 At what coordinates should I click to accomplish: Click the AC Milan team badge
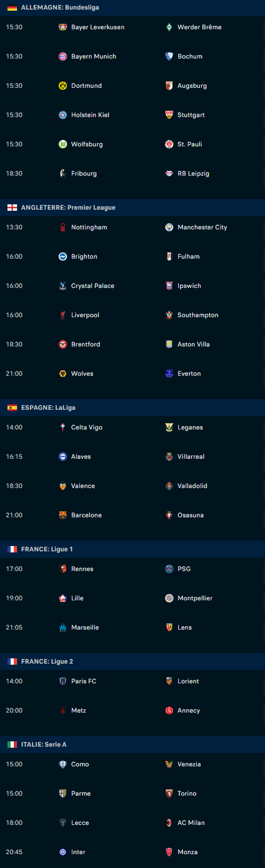click(x=169, y=823)
